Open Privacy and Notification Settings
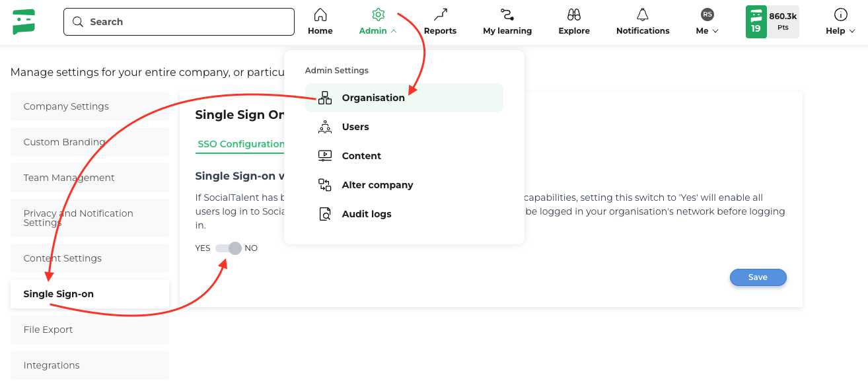Viewport: 868px width, 389px height. point(90,218)
